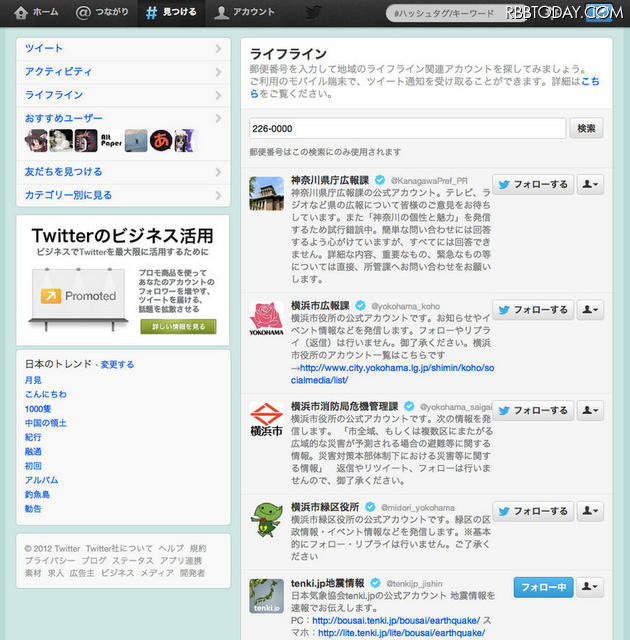The width and height of the screenshot is (630, 640).
Task: Click the chevron arrow beside カテゴリー別に見る
Action: pos(219,195)
